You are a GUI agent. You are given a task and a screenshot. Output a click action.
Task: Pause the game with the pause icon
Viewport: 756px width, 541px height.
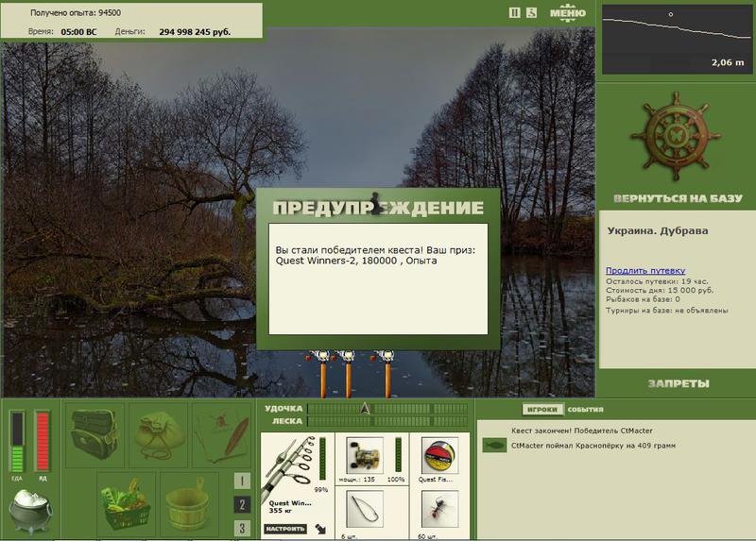(514, 13)
